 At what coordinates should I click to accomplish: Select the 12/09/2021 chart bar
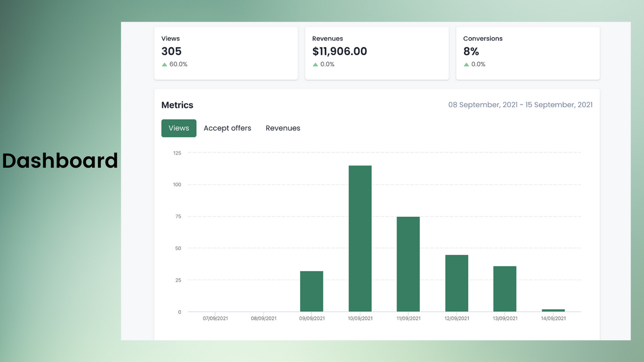pos(456,282)
